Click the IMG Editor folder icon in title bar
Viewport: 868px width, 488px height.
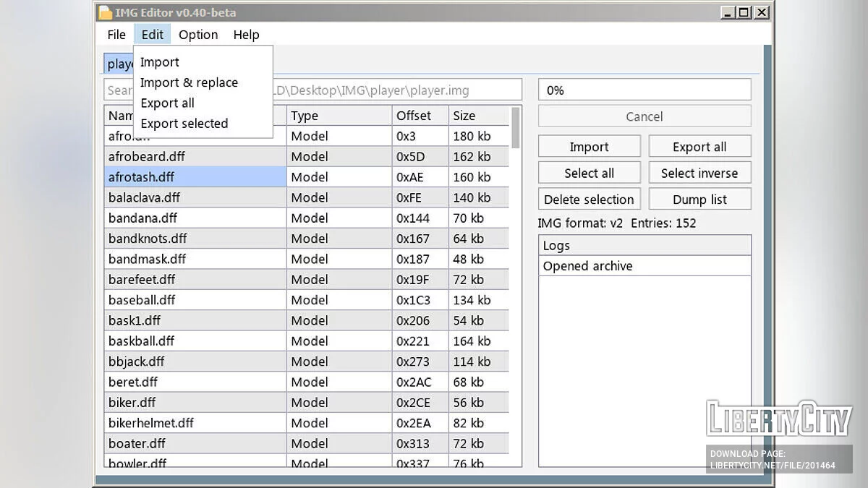(106, 12)
